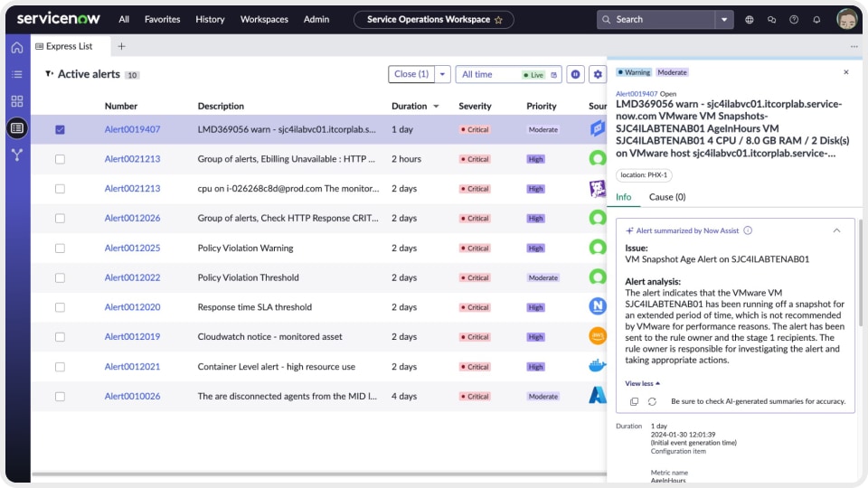Image resolution: width=868 pixels, height=488 pixels.
Task: Open the Home icon in left sidebar
Action: [16, 47]
